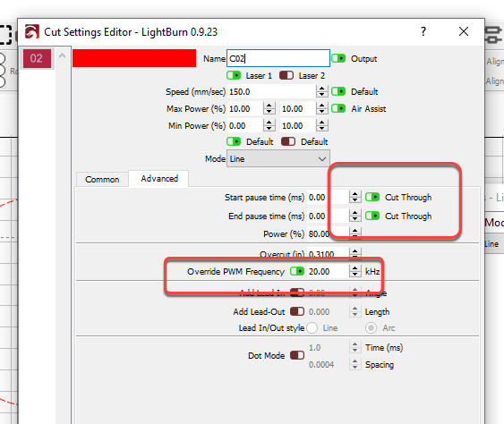The image size is (504, 424).
Task: Adjust the Speed spinner arrows
Action: (321, 92)
